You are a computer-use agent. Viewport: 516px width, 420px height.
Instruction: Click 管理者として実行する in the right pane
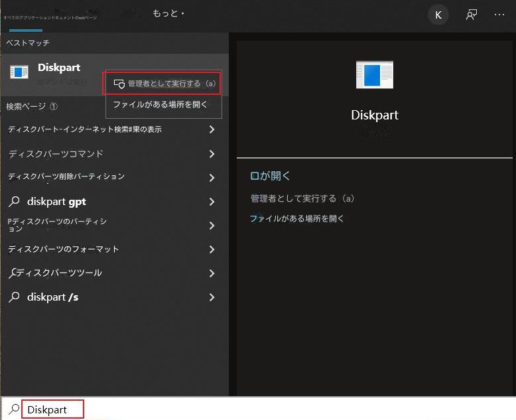(x=302, y=198)
